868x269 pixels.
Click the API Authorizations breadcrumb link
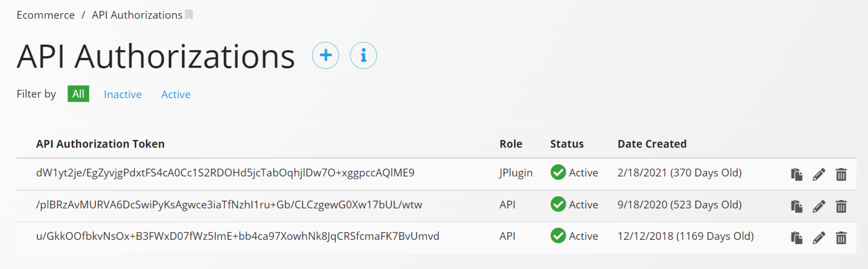[x=137, y=15]
